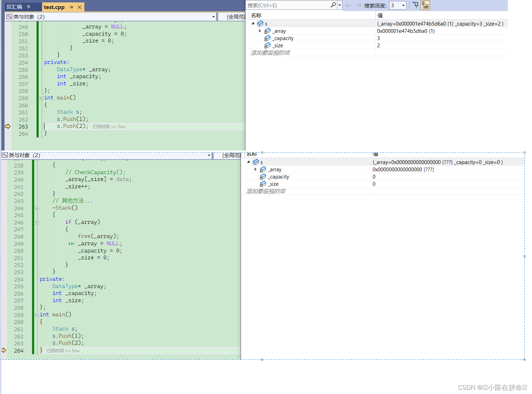The image size is (532, 394).
Task: Click upper watch _capacity value 3
Action: [379, 38]
